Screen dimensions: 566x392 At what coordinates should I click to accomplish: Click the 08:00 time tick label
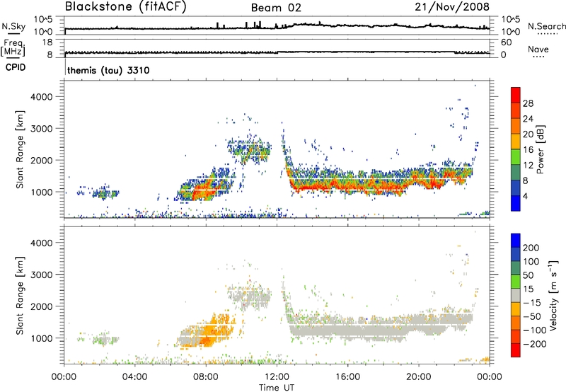pos(205,377)
